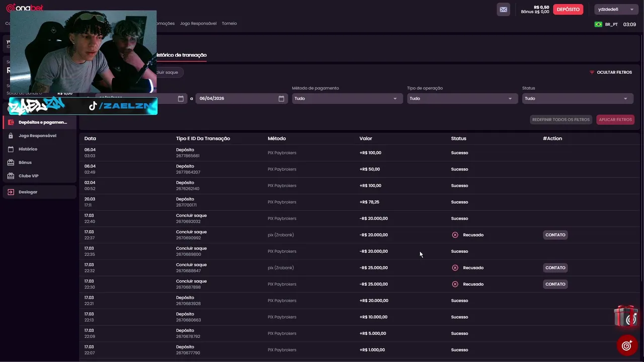Click transaction ID 2670692032
The image size is (644, 362).
[188, 222]
